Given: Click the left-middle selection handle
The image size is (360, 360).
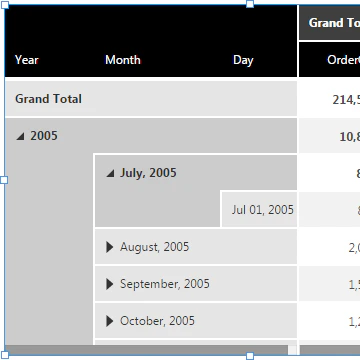Looking at the screenshot, I should click(4, 180).
